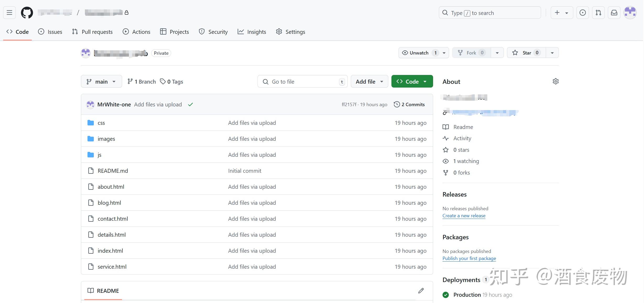Expand the Add file dropdown
This screenshot has height=303, width=644.
(369, 81)
